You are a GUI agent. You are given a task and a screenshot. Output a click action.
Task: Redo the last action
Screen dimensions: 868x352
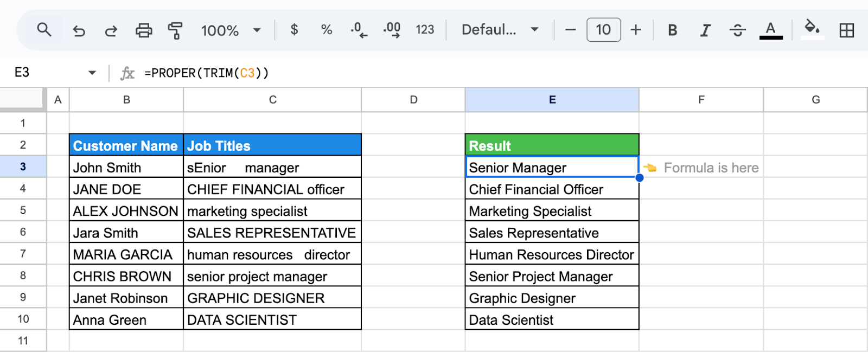coord(111,30)
